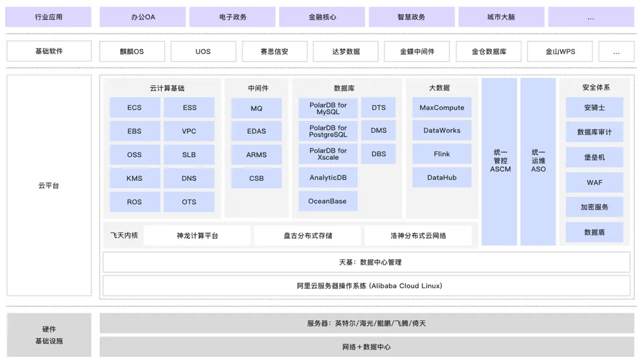The width and height of the screenshot is (641, 364).
Task: Select the ECS block
Action: (134, 107)
